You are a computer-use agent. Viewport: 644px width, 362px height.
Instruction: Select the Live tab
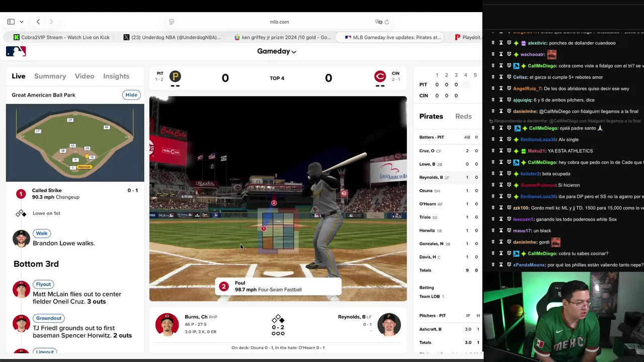pyautogui.click(x=19, y=76)
